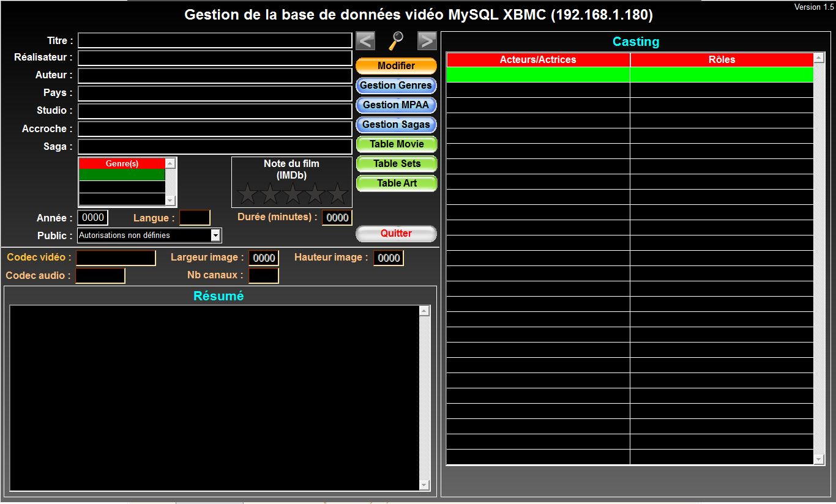Open Gestion Sagas

click(397, 124)
